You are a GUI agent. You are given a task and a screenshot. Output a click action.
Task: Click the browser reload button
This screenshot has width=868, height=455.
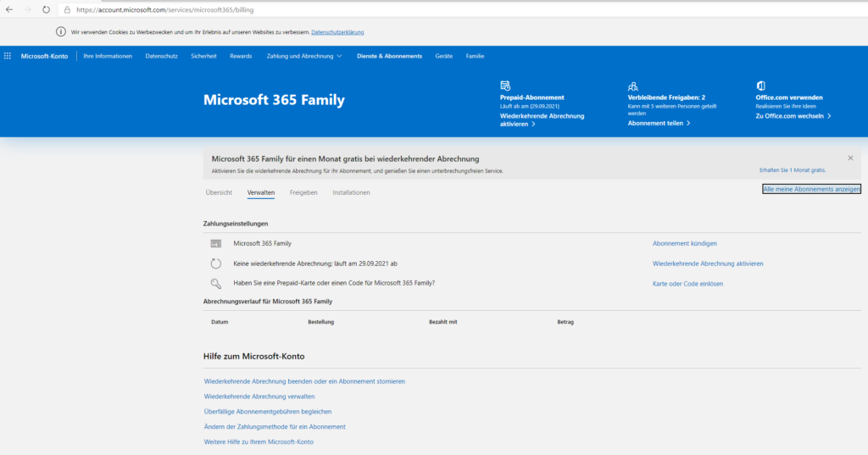point(47,9)
